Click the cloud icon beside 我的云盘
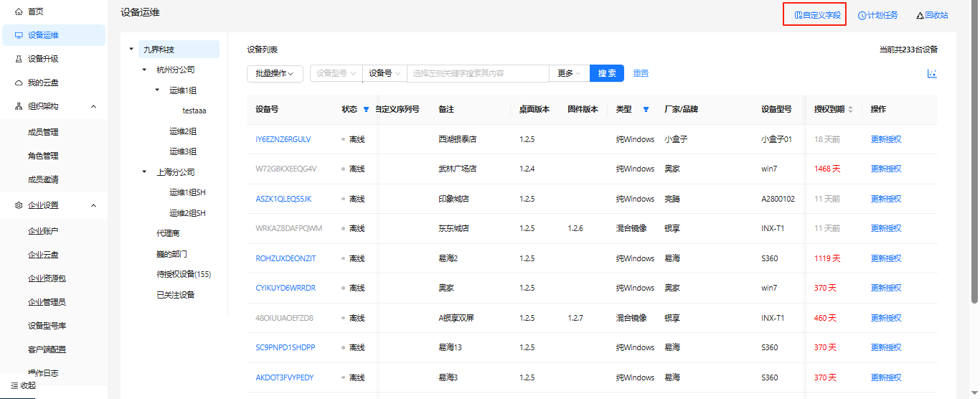980x399 pixels. click(x=19, y=83)
